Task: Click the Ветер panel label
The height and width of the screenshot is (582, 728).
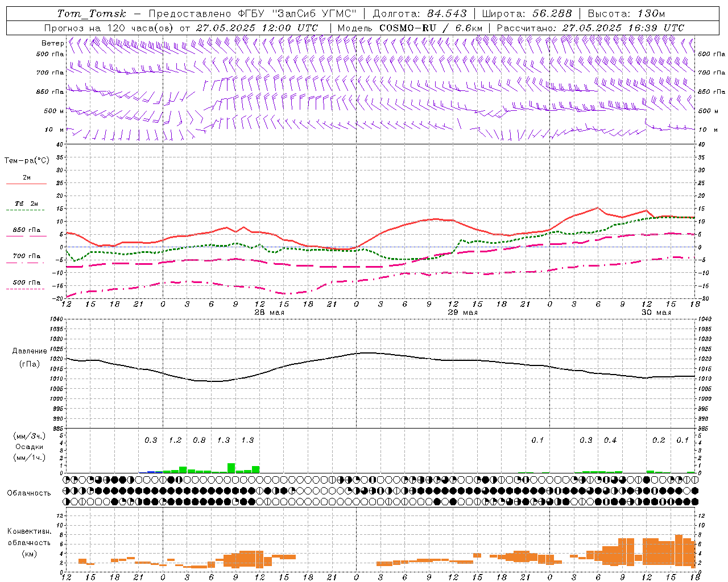Action: 52,43
